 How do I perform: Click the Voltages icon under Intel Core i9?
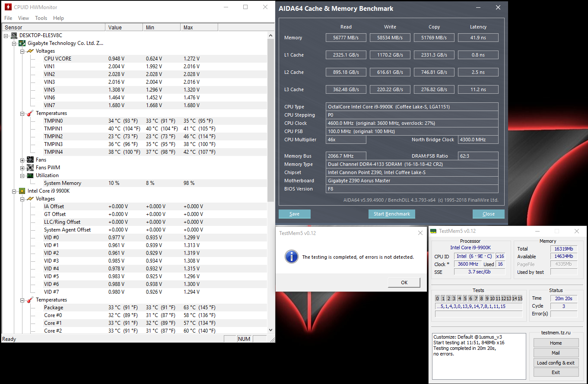(30, 199)
